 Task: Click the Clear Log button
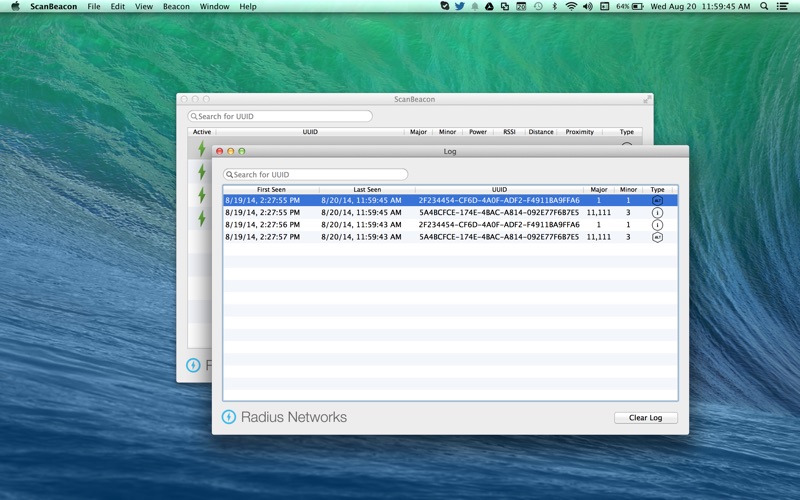point(645,418)
